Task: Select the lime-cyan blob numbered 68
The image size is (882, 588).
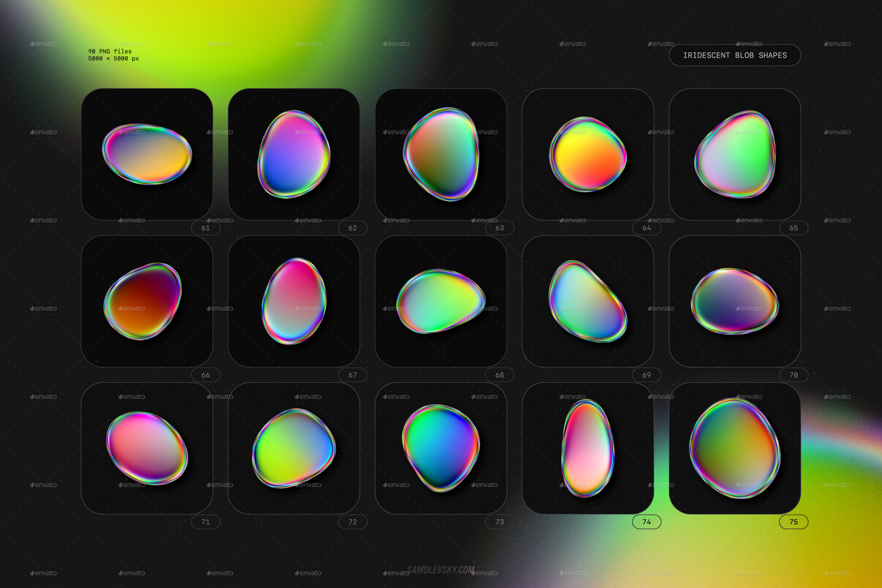Action: point(441,301)
